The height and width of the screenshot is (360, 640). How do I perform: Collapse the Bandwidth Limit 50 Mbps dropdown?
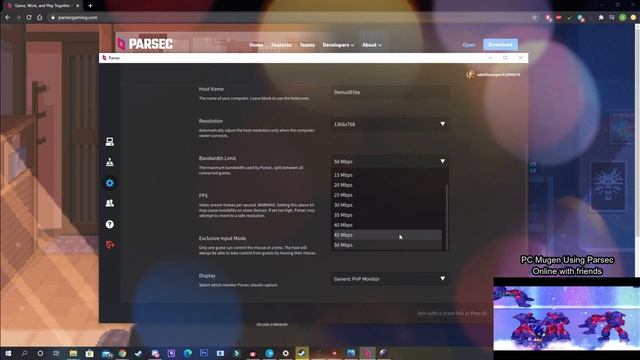389,162
